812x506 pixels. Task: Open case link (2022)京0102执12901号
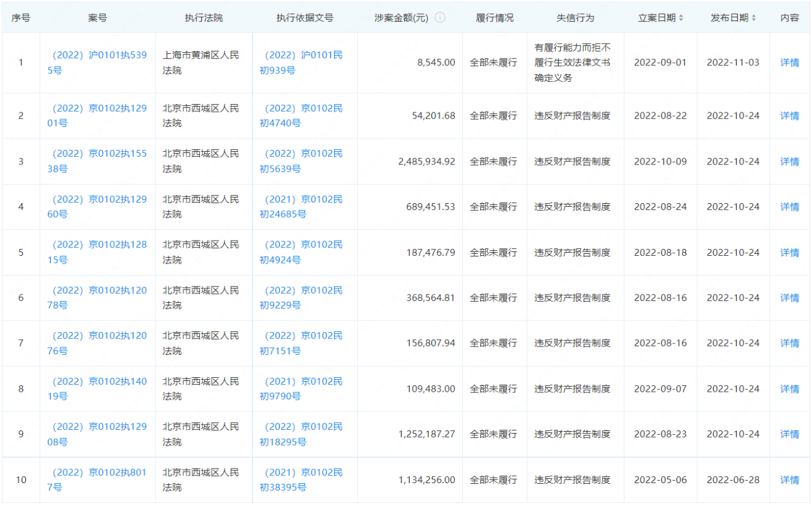97,116
